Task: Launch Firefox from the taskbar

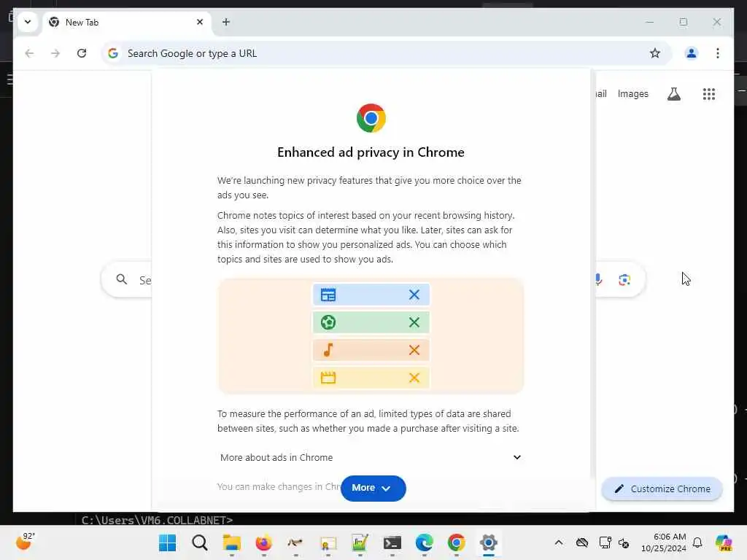Action: pos(263,542)
